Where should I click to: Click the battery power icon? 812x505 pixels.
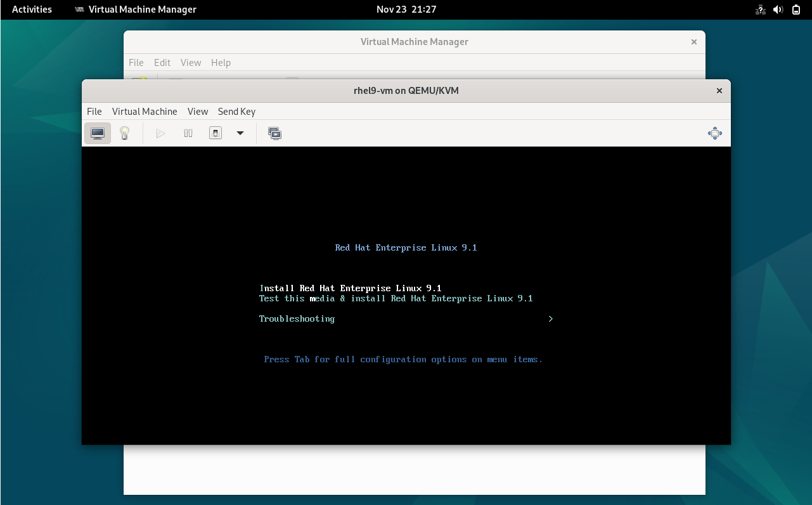coord(796,10)
